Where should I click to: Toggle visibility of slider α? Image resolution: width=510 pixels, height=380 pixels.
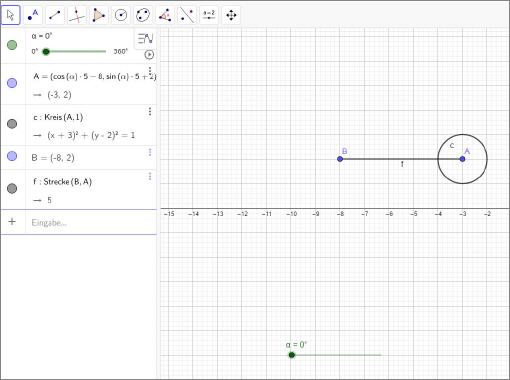[x=12, y=45]
